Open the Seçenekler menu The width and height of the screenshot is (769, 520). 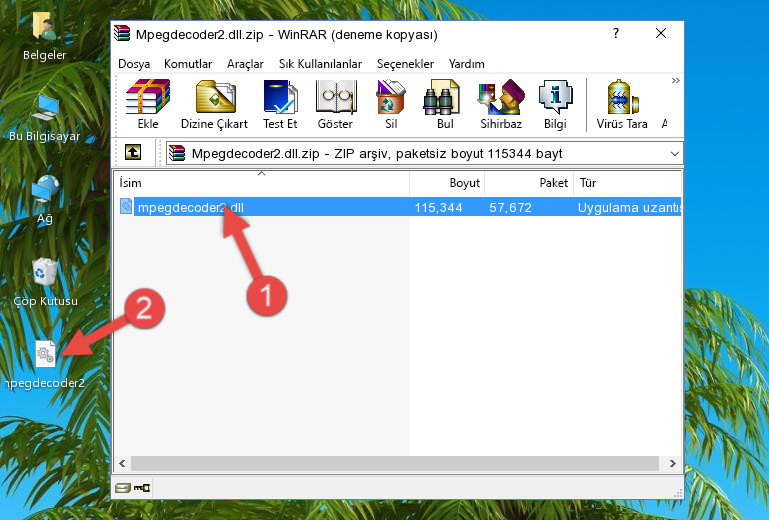point(405,64)
